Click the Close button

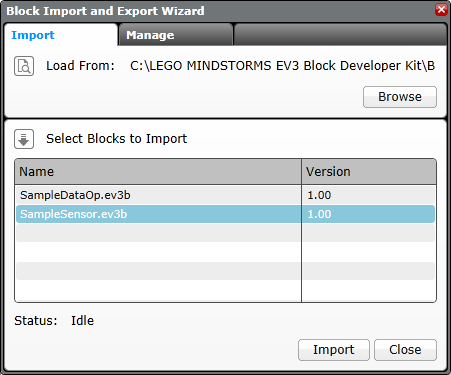[405, 350]
